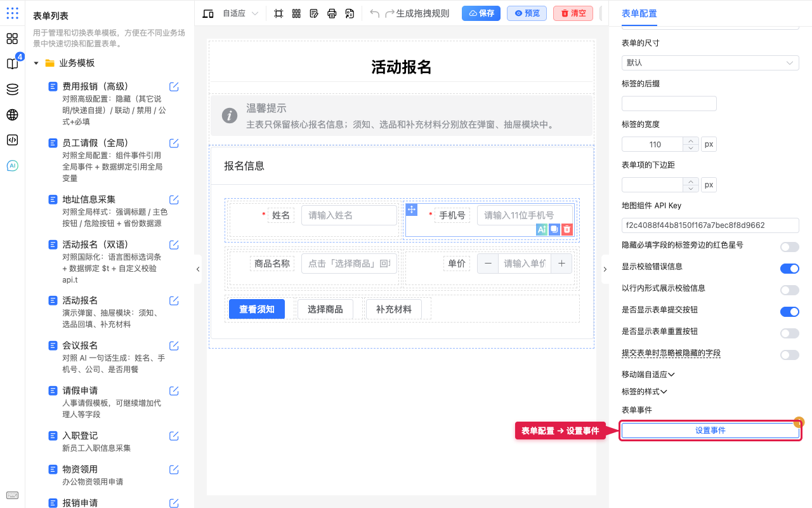Toggle 以行内形式展示校验信息 switch

790,290
